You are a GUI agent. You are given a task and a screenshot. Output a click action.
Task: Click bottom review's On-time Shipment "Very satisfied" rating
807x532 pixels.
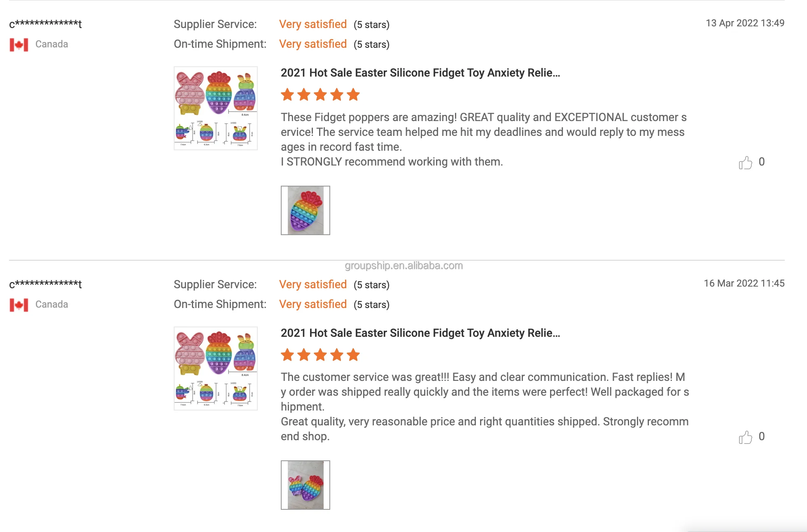tap(313, 304)
